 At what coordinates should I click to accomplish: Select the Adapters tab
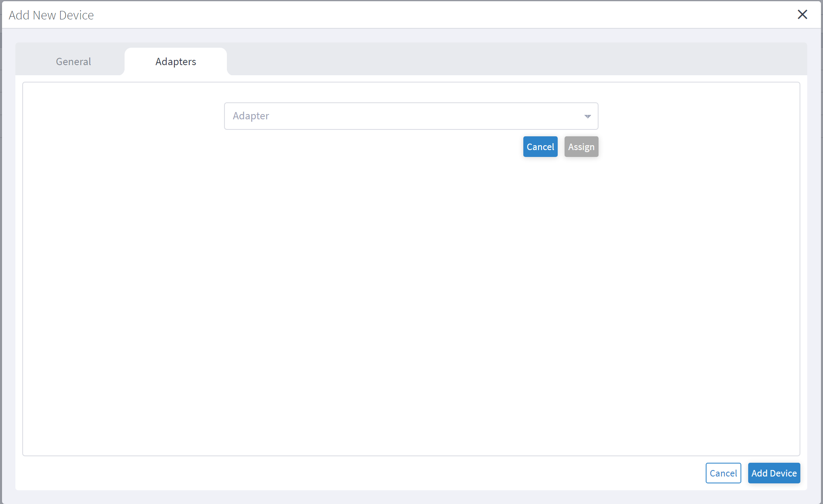176,61
